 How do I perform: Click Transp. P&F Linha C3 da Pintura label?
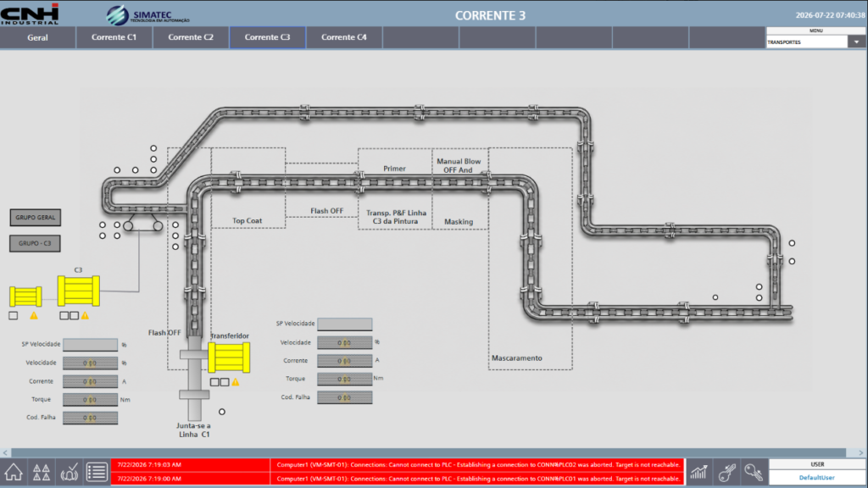396,217
